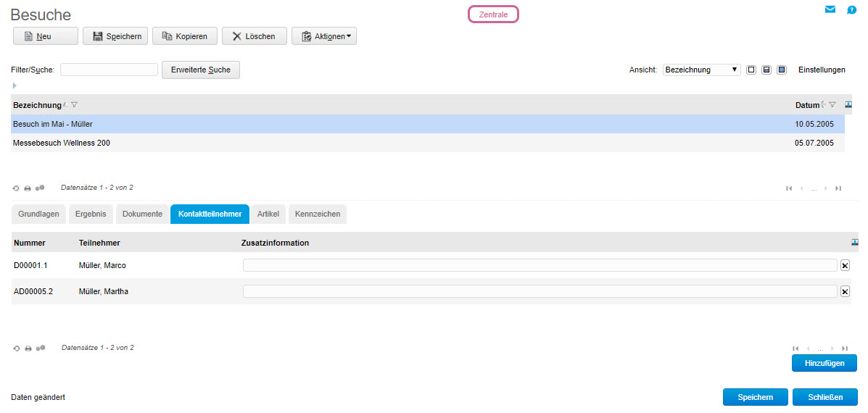Click the Kopieren button
Screen dimensions: 868x413
(x=185, y=36)
